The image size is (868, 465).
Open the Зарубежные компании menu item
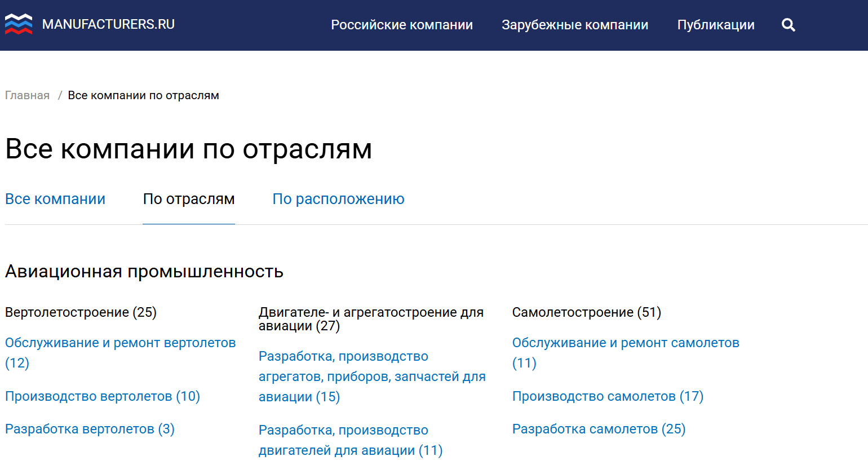[574, 25]
